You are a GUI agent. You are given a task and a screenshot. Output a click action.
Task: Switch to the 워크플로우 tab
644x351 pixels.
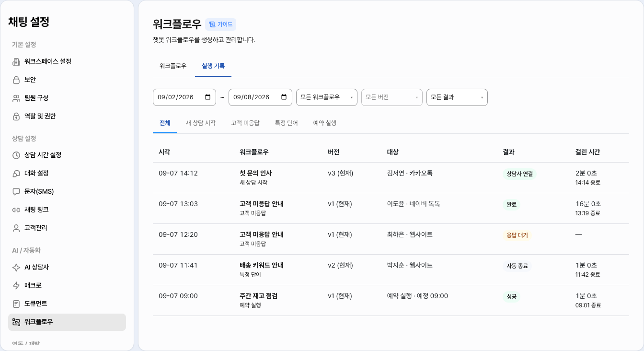tap(173, 66)
